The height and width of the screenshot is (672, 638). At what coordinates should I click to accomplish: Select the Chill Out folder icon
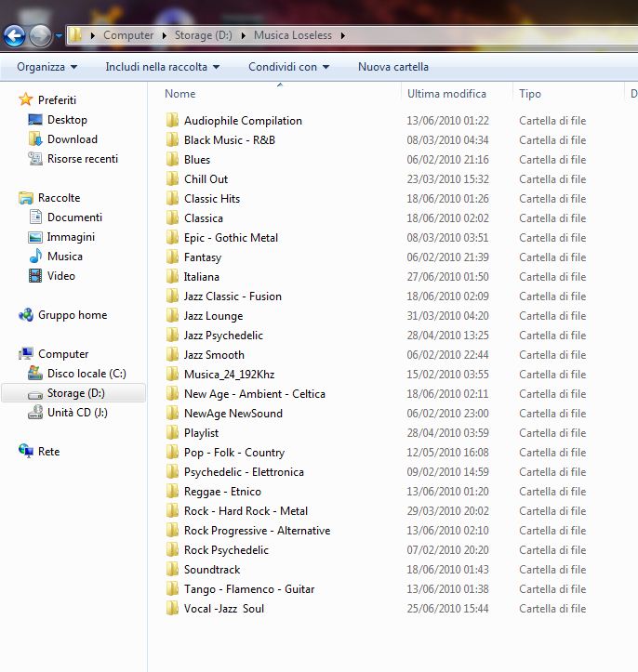tap(172, 178)
